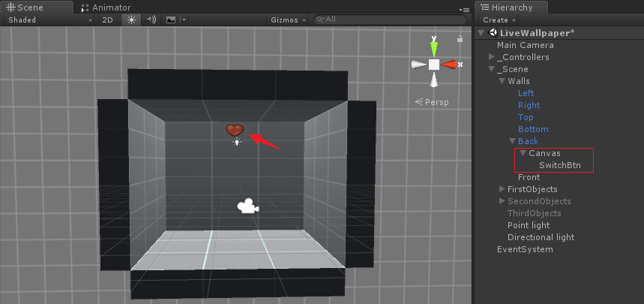Select the Front object
The width and height of the screenshot is (644, 304).
coord(529,177)
